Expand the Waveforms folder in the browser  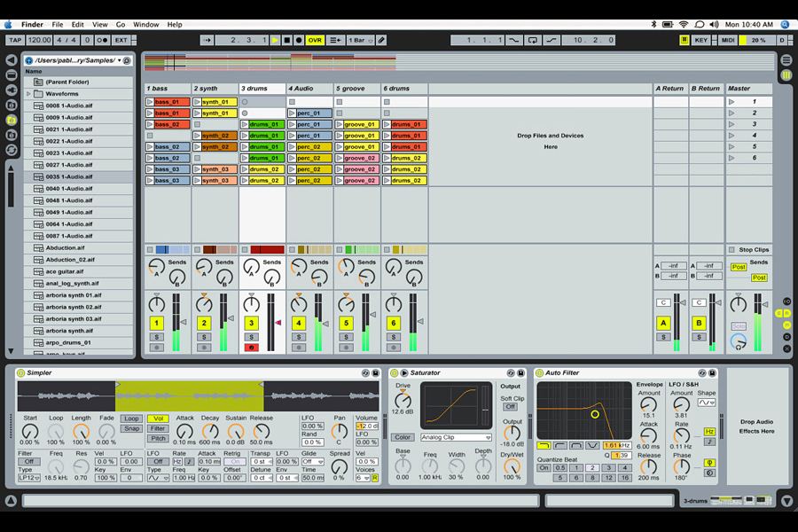pyautogui.click(x=28, y=93)
